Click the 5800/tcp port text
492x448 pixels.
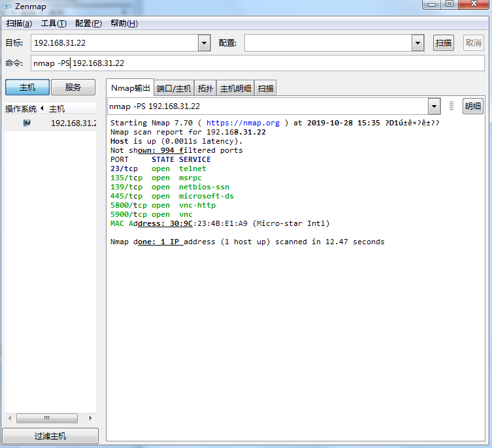pos(129,205)
